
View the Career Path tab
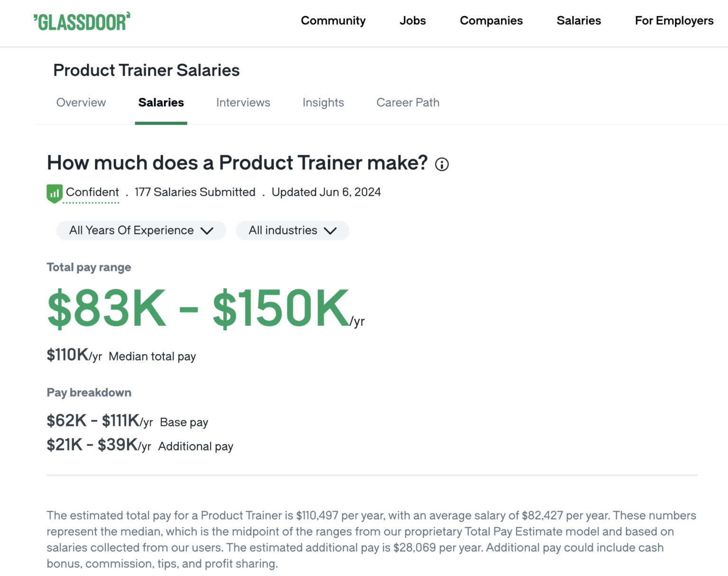click(x=408, y=102)
